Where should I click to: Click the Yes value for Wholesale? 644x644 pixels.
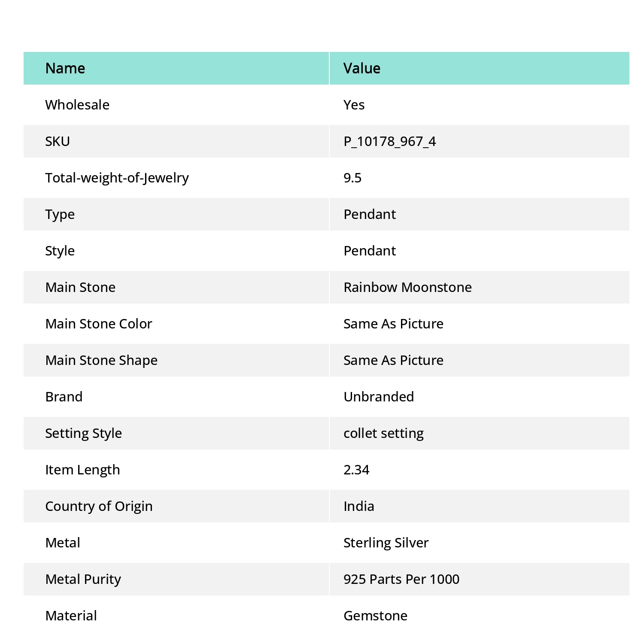click(x=354, y=105)
